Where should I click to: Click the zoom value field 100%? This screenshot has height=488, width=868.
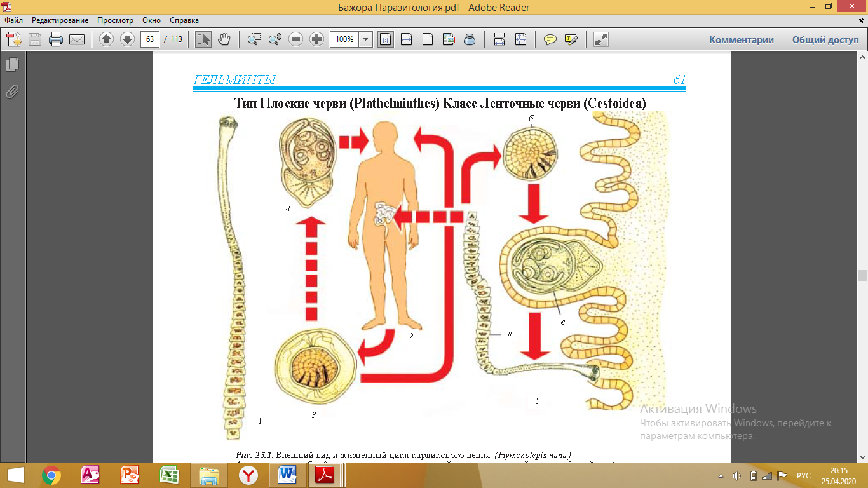point(344,39)
